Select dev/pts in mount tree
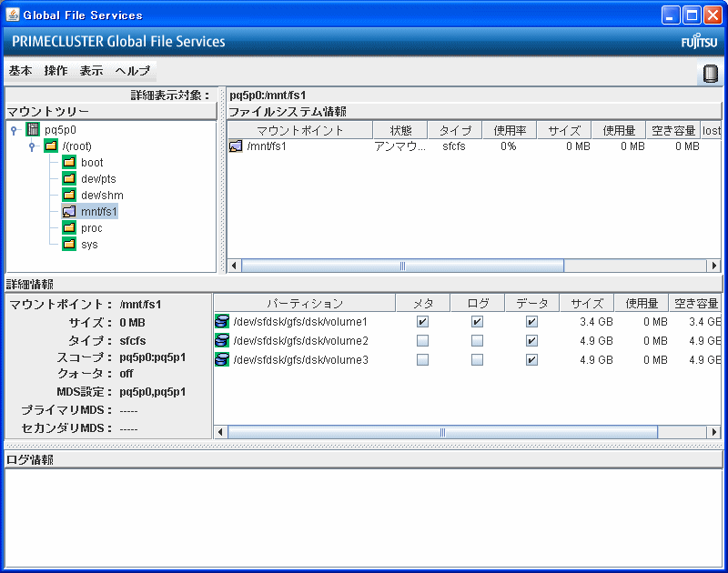 (98, 178)
